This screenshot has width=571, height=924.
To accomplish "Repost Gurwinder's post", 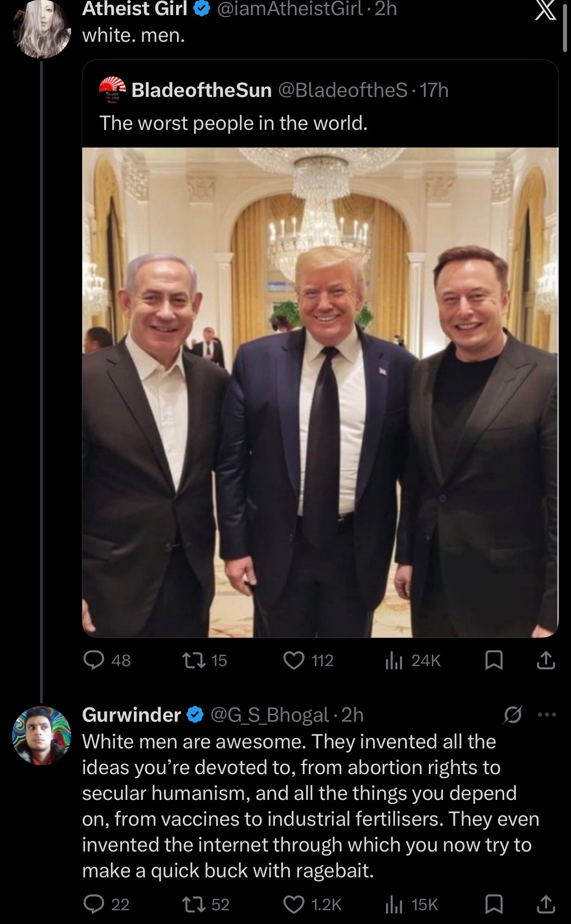I will point(195,904).
